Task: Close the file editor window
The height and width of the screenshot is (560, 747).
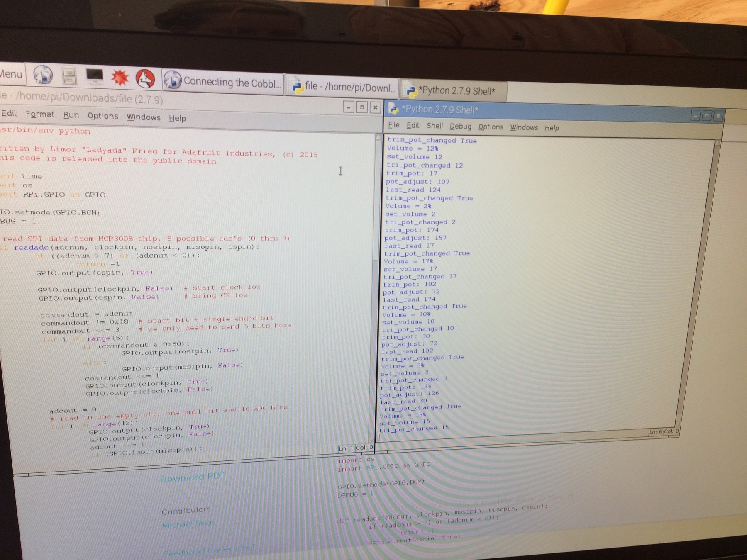Action: (x=375, y=107)
